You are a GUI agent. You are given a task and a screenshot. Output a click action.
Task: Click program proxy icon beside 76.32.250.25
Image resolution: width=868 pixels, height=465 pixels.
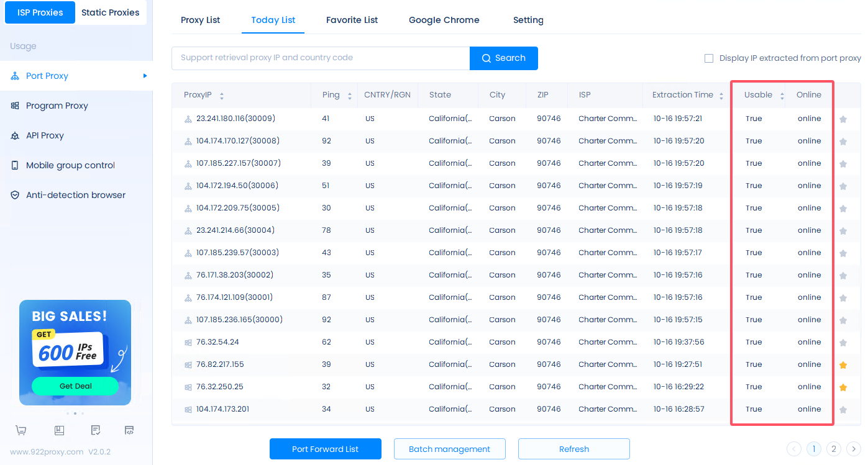coord(188,387)
